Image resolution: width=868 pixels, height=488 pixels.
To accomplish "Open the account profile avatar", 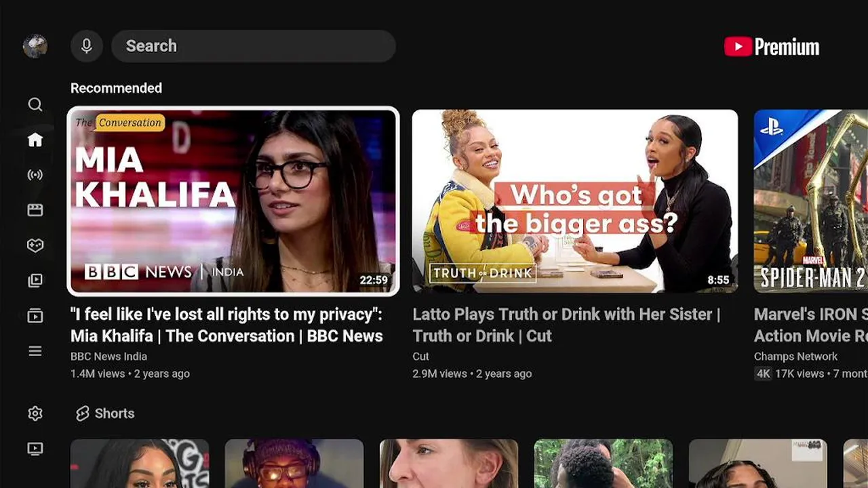I will point(35,46).
